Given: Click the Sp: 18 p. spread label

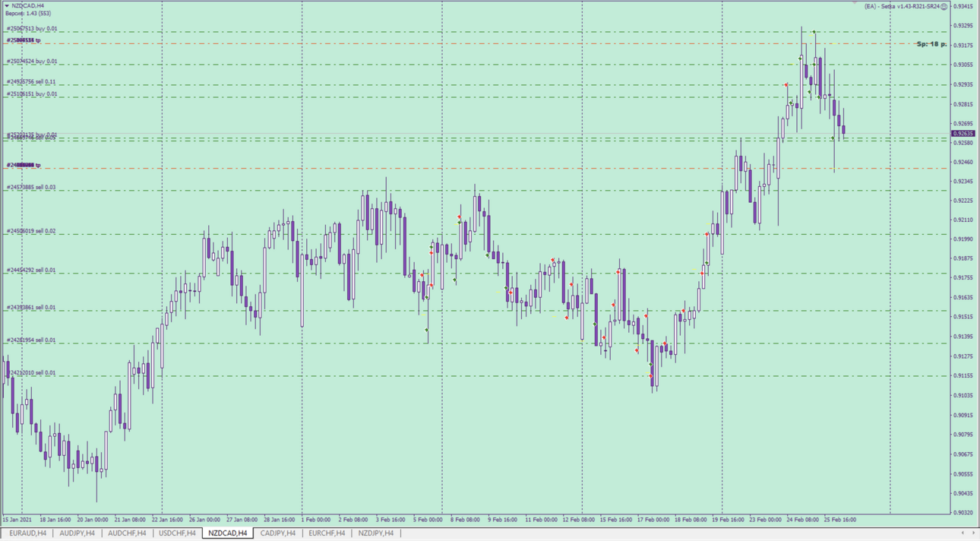Looking at the screenshot, I should click(x=931, y=44).
